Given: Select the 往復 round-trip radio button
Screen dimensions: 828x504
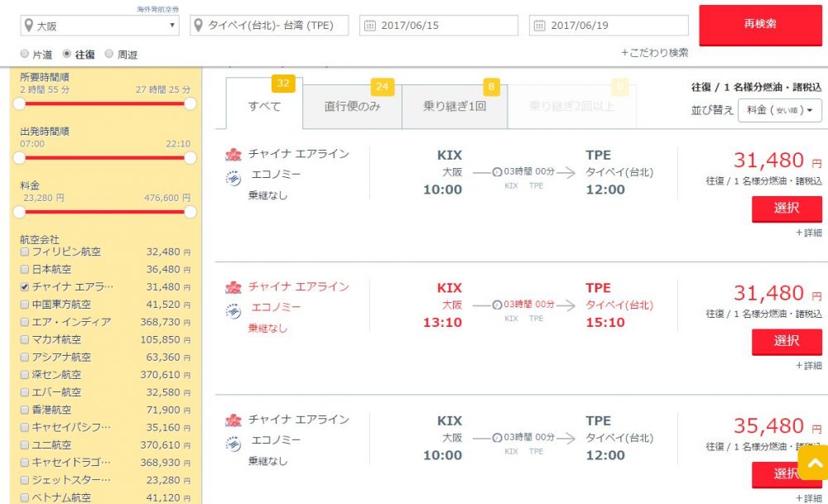Looking at the screenshot, I should [66, 53].
